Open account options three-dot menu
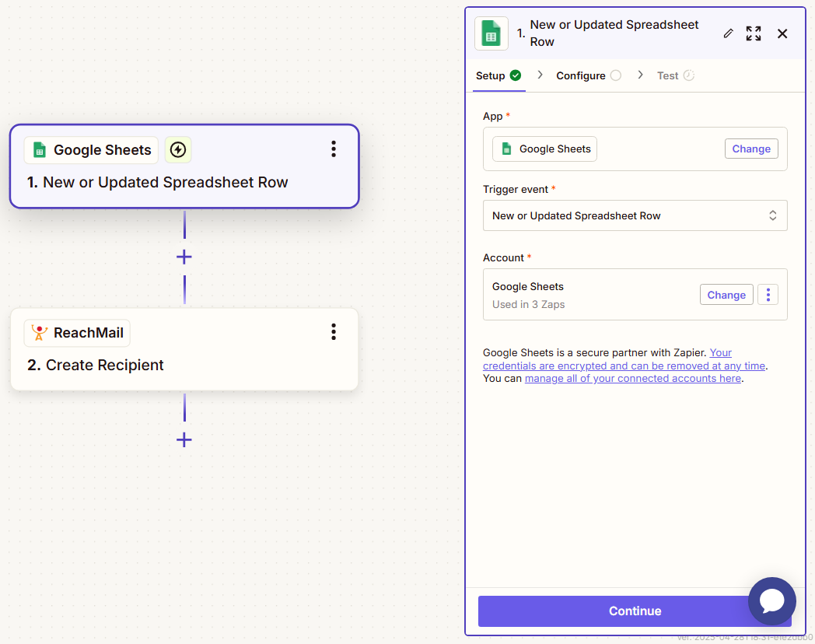815x644 pixels. (768, 295)
